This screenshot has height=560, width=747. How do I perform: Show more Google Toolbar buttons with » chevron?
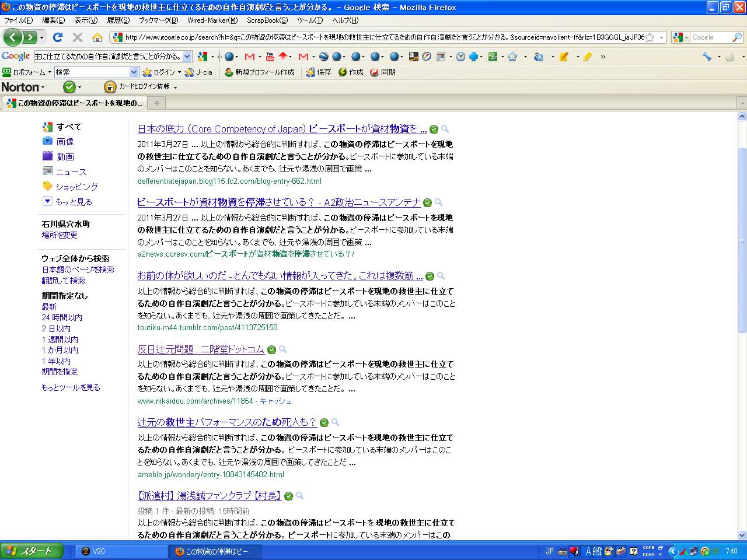coord(603,57)
